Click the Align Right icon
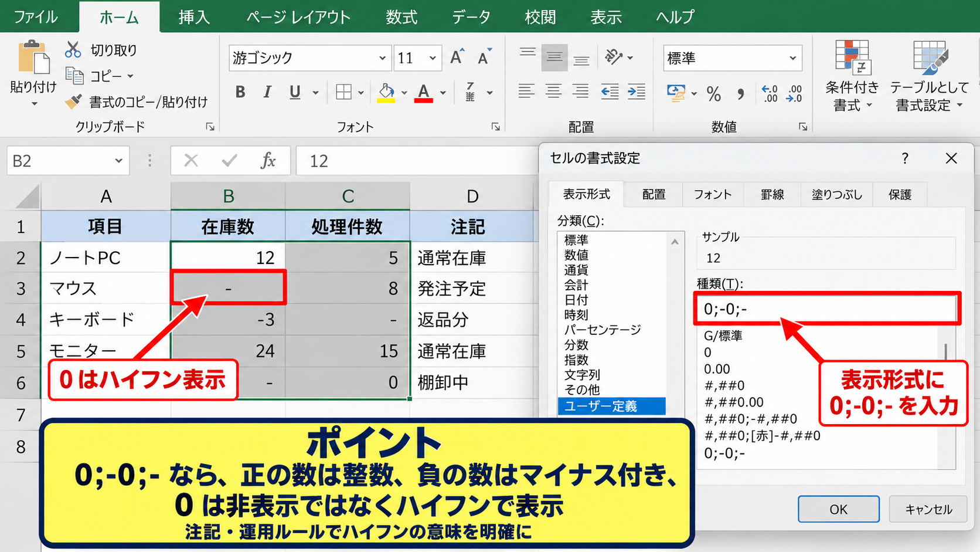The height and width of the screenshot is (552, 980). 580,92
